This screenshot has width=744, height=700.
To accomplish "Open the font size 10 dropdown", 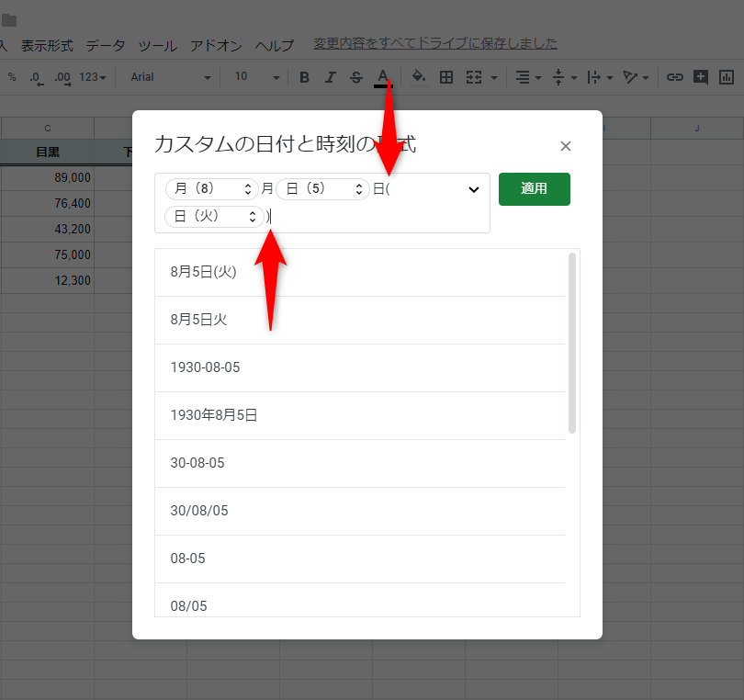I will point(256,77).
